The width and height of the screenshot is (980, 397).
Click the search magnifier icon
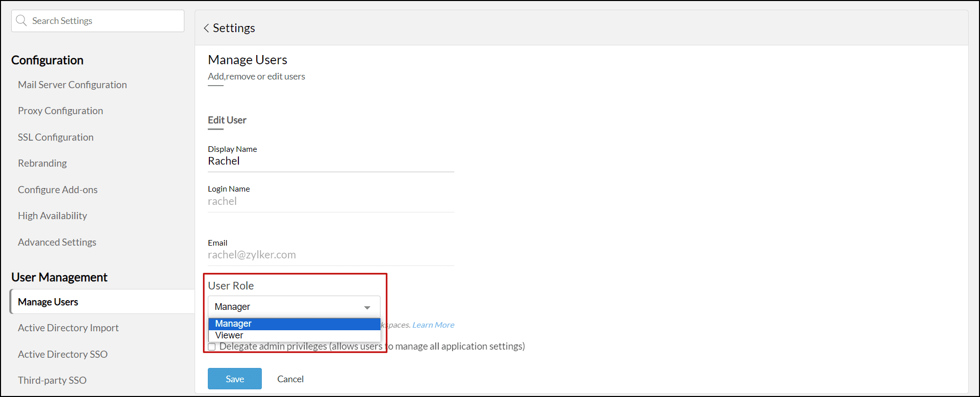21,21
